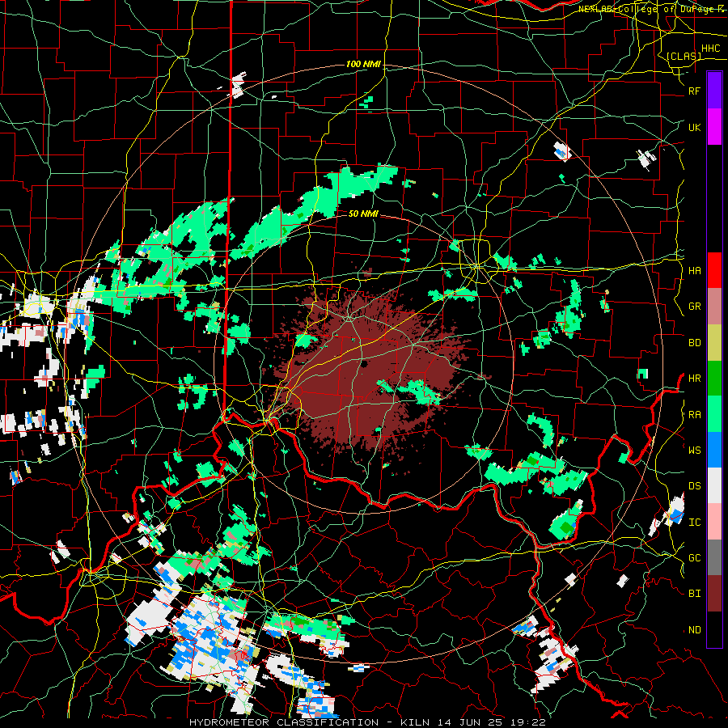Click the 'RA' legend label text

[x=694, y=415]
